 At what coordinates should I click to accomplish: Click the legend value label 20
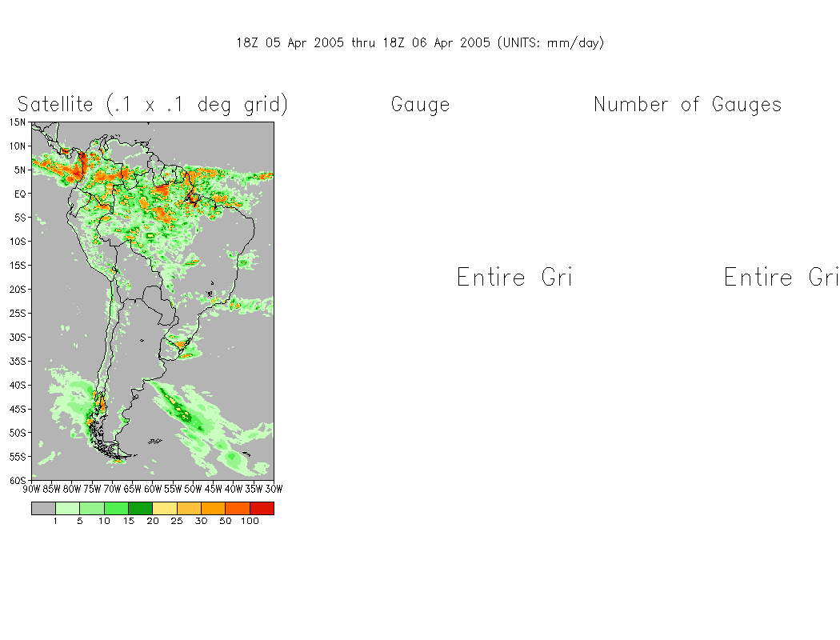tap(153, 521)
